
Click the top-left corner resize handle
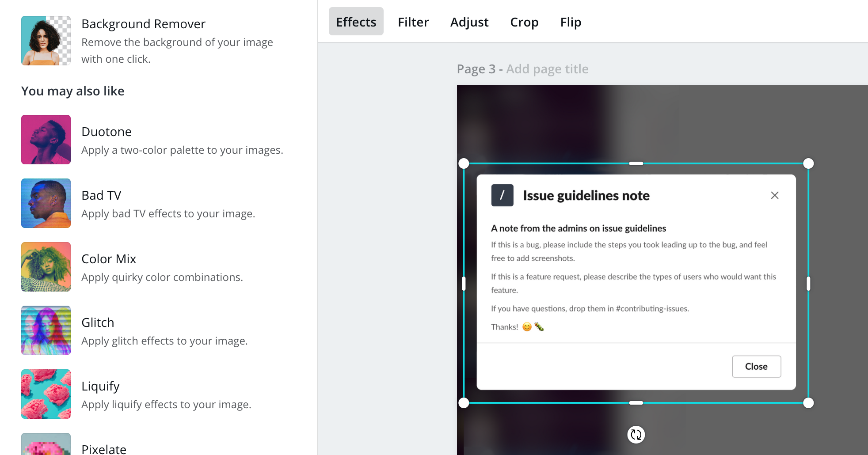coord(464,163)
